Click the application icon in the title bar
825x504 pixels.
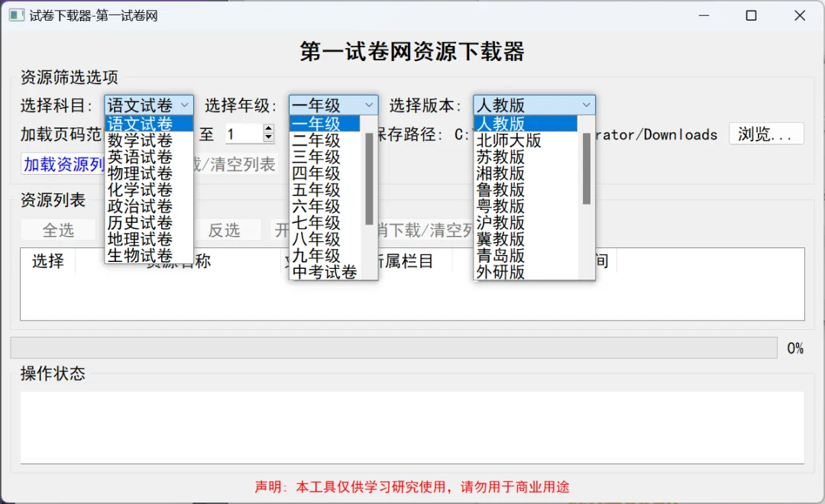click(x=16, y=15)
